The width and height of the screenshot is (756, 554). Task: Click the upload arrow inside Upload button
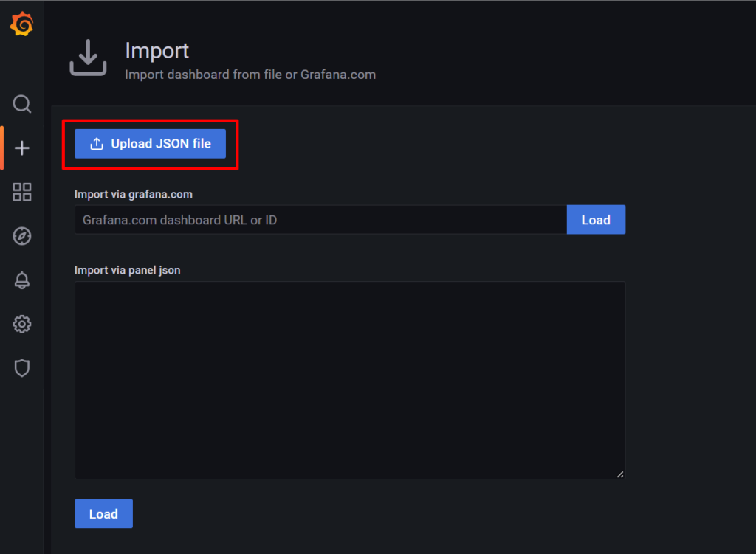tap(97, 144)
